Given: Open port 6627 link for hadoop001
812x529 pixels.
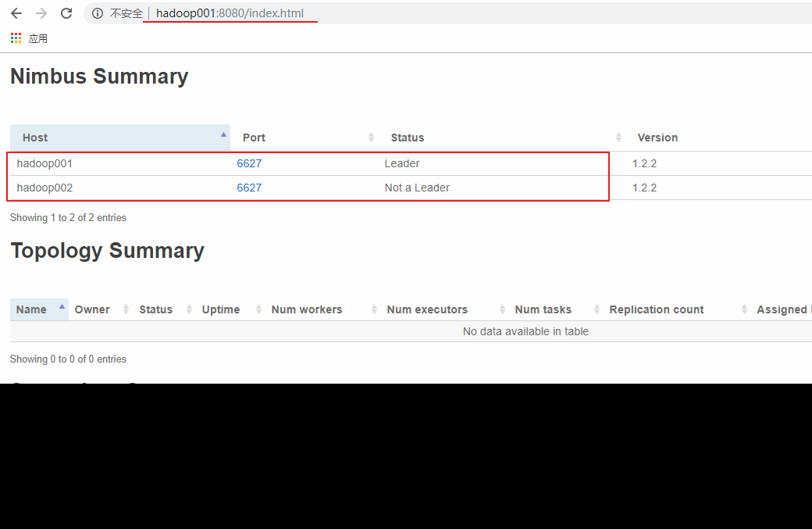Looking at the screenshot, I should pyautogui.click(x=249, y=163).
